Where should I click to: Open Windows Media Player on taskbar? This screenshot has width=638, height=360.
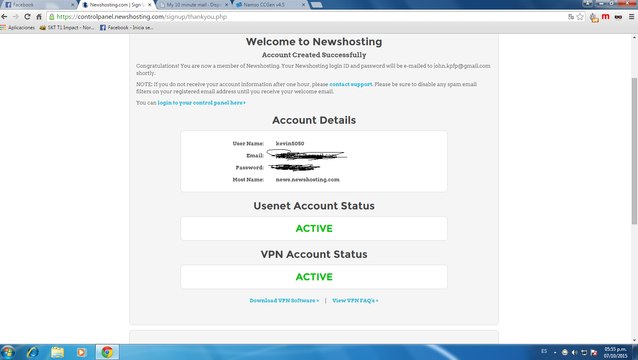click(81, 352)
